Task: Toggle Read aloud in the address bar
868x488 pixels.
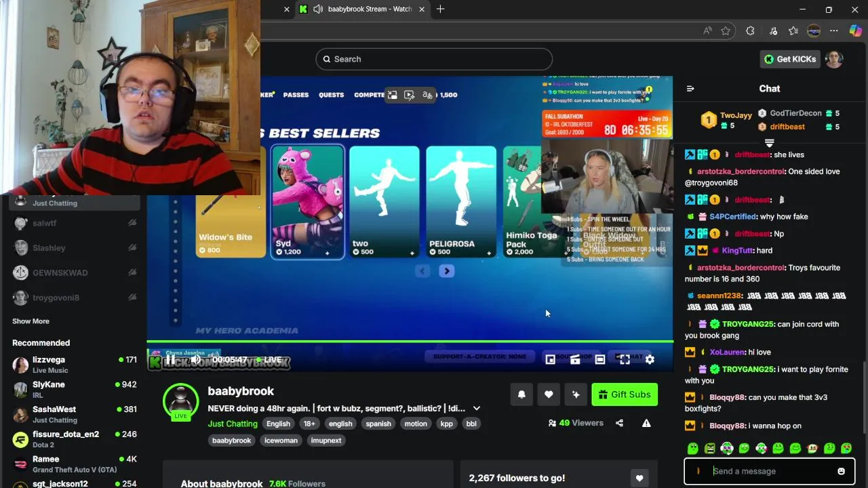Action: (x=708, y=30)
